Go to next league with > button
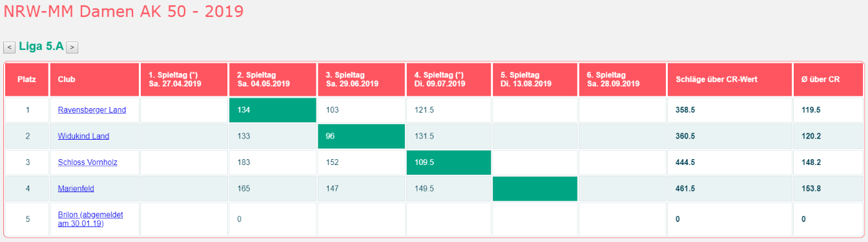 (72, 47)
